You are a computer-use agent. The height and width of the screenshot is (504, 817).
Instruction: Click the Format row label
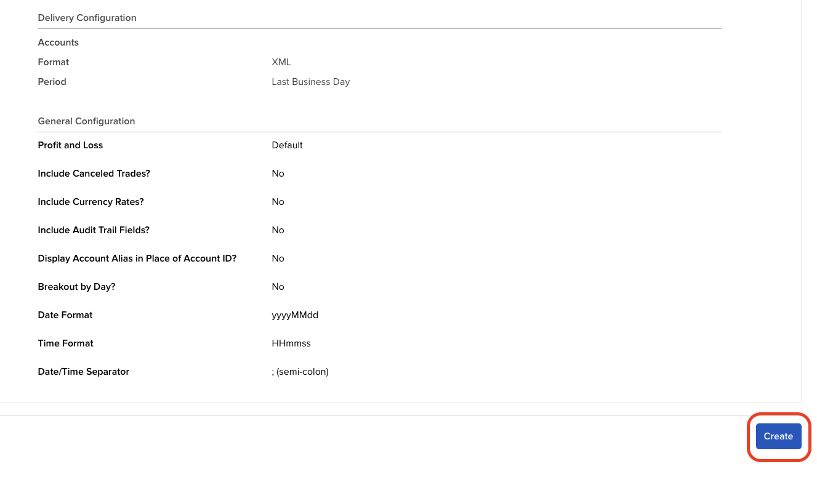tap(53, 62)
